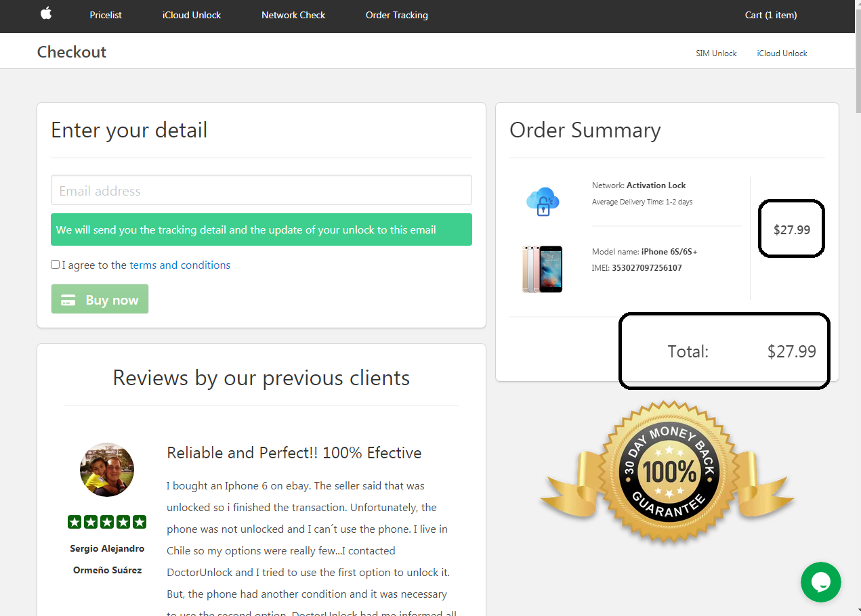Click the 30 day money back guarantee badge
The width and height of the screenshot is (861, 616).
(667, 472)
